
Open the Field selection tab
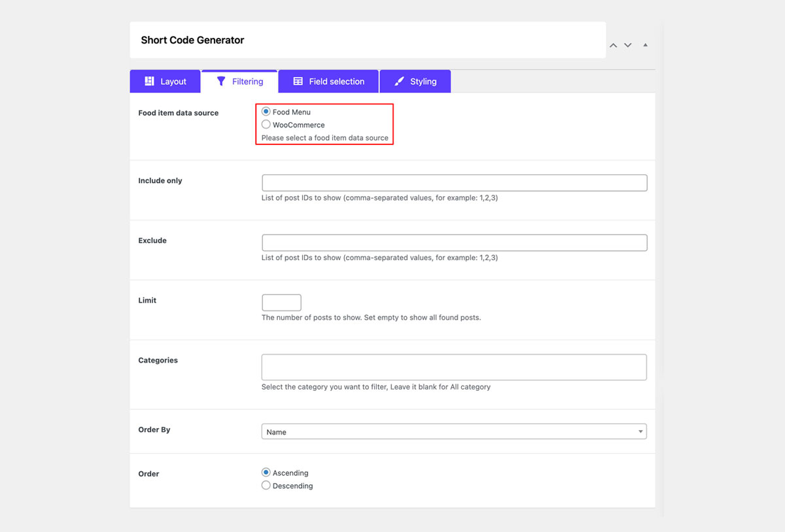point(328,81)
